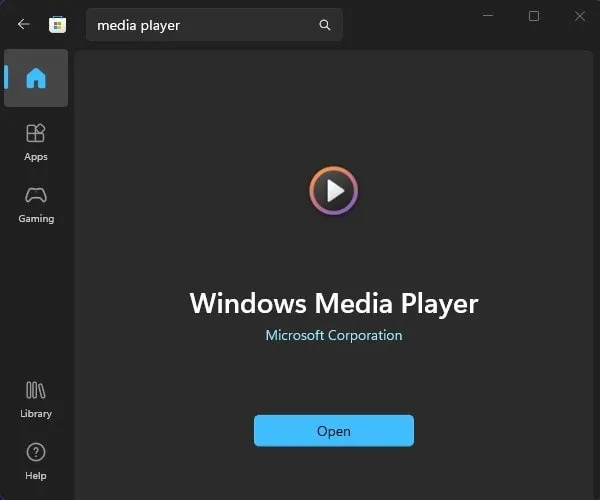This screenshot has height=500, width=600.
Task: Close the Microsoft Store window
Action: point(580,16)
